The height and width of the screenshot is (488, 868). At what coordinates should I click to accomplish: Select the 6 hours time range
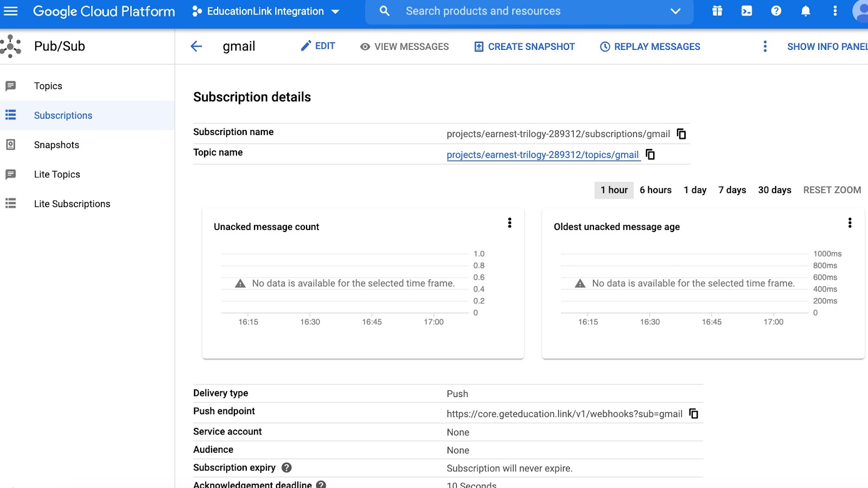(x=655, y=190)
